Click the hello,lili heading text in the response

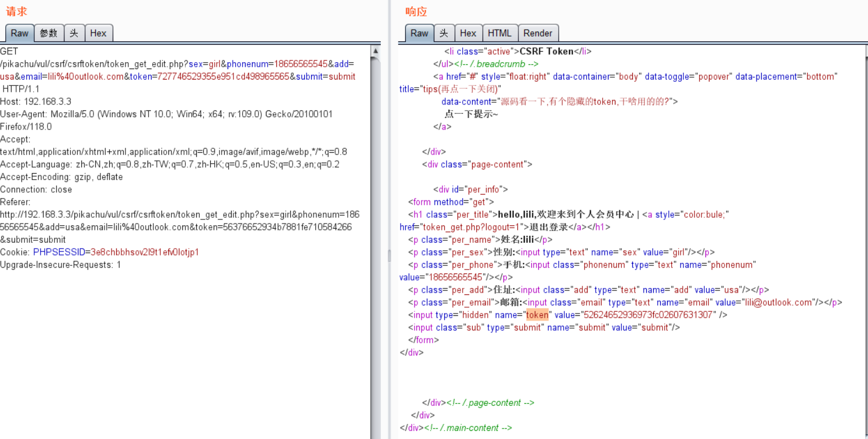[516, 214]
